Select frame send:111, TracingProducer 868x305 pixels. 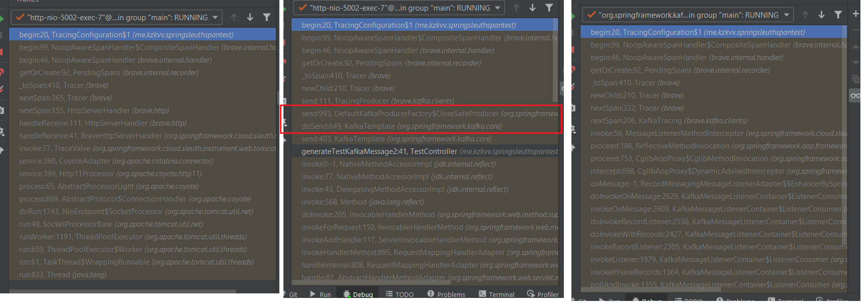[x=425, y=101]
